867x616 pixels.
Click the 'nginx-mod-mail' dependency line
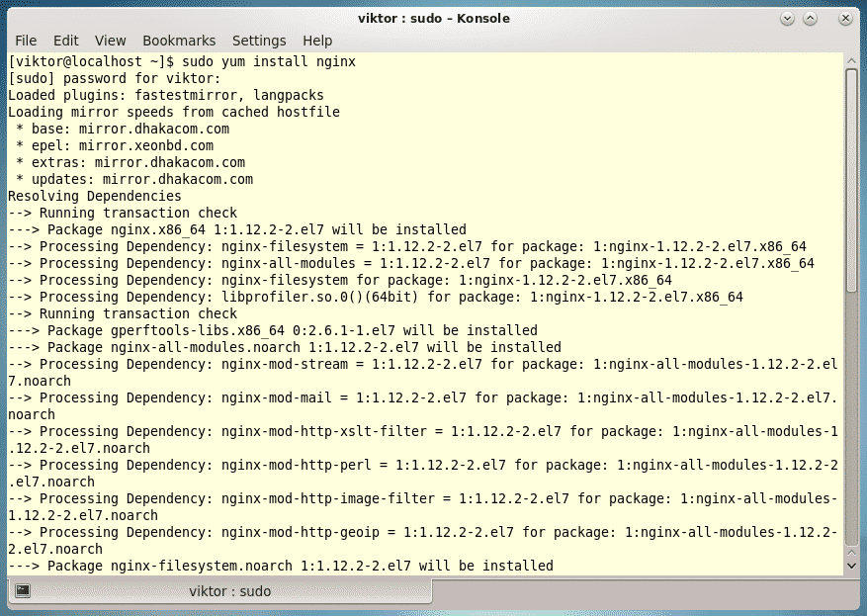[423, 406]
